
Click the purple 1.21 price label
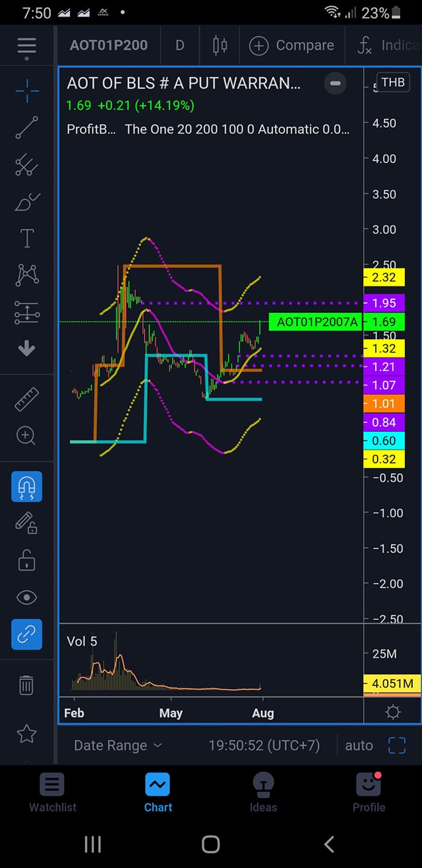[x=384, y=367]
